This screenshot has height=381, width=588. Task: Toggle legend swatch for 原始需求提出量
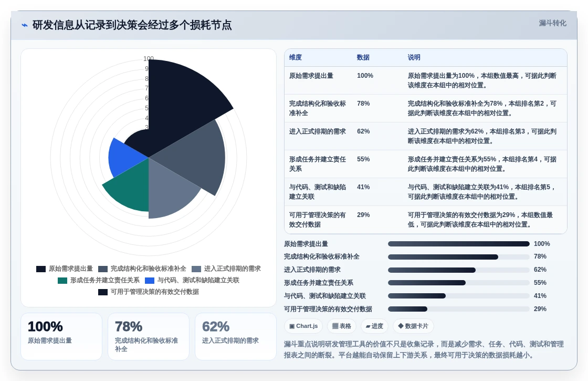pyautogui.click(x=41, y=269)
